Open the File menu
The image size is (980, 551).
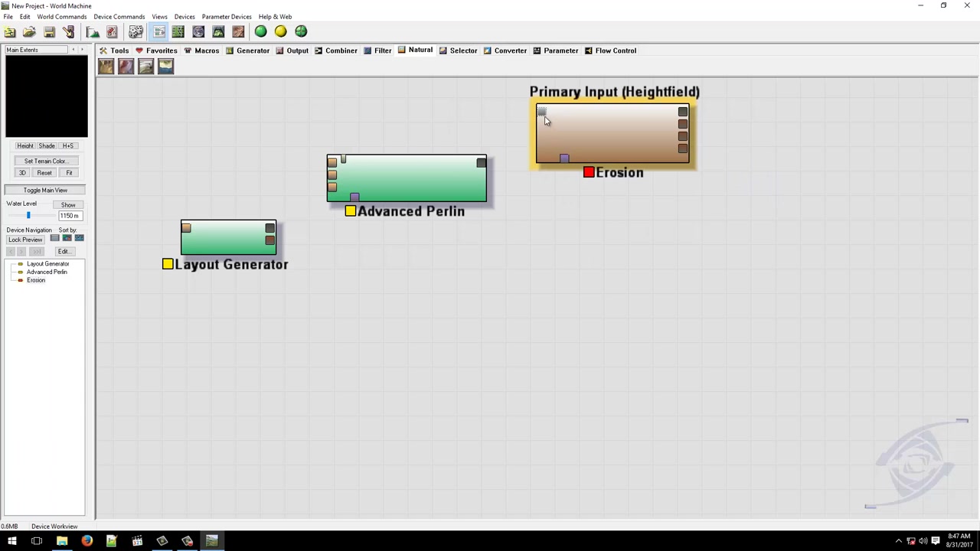8,17
